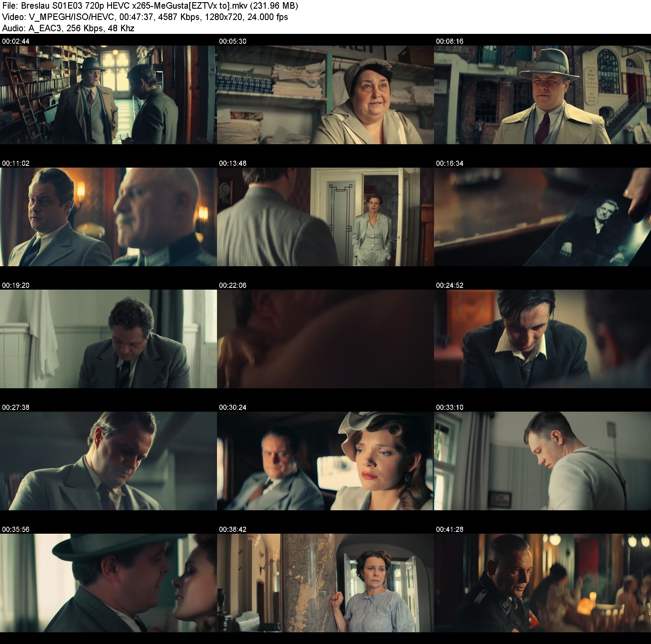Screen dimensions: 651x644
Task: Click the 00:08:16 timestamp label
Action: coord(450,41)
